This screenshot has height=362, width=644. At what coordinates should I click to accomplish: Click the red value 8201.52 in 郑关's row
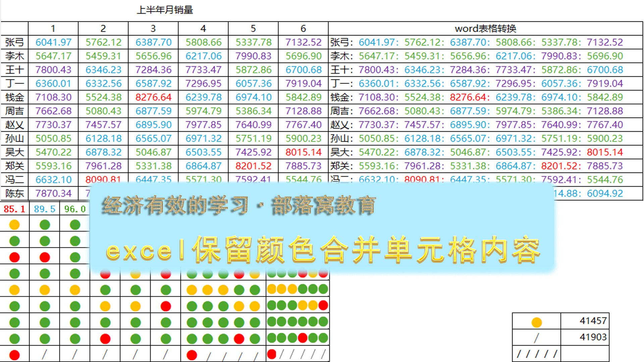point(253,166)
